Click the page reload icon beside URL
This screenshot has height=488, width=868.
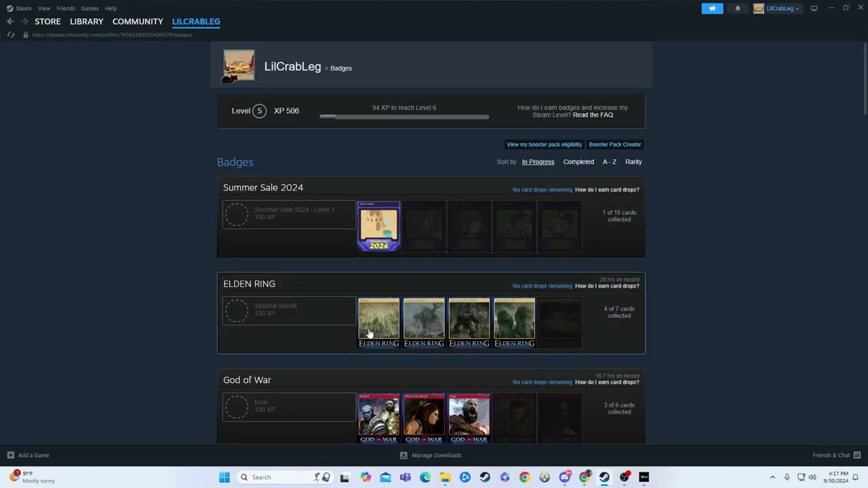tap(10, 35)
